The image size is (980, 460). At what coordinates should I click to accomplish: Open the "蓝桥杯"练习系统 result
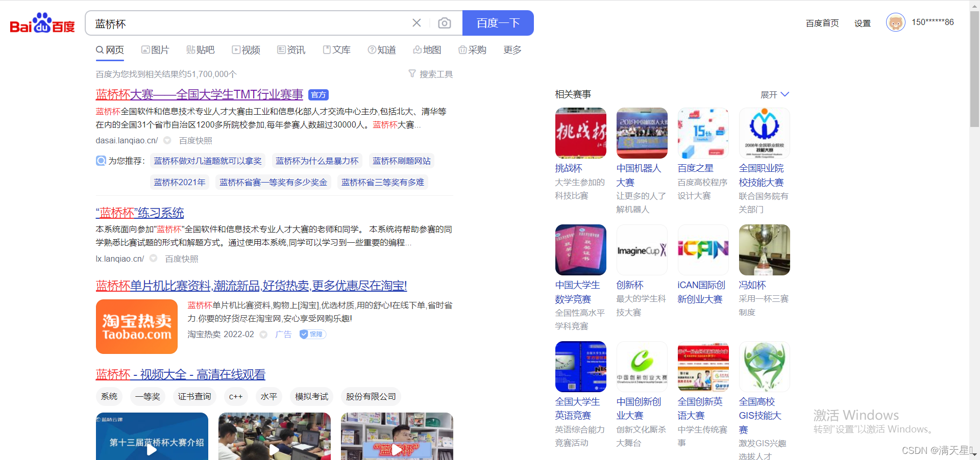(x=140, y=213)
